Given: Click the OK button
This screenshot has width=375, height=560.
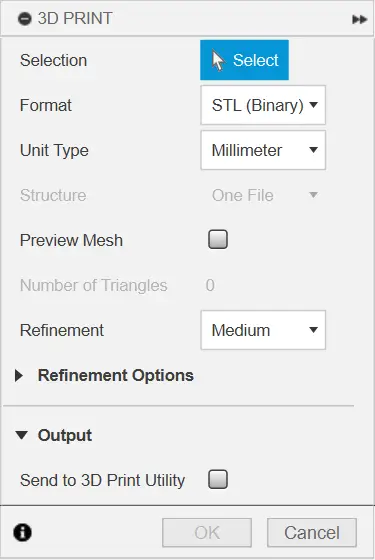Looking at the screenshot, I should tap(207, 533).
